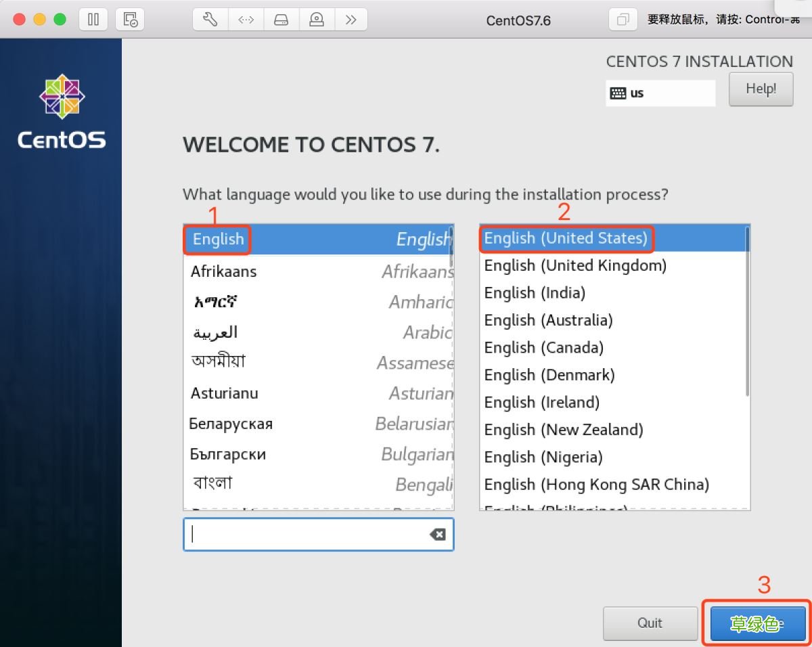Viewport: 812px width, 647px height.
Task: Select the Arabic language entry
Action: [x=215, y=331]
